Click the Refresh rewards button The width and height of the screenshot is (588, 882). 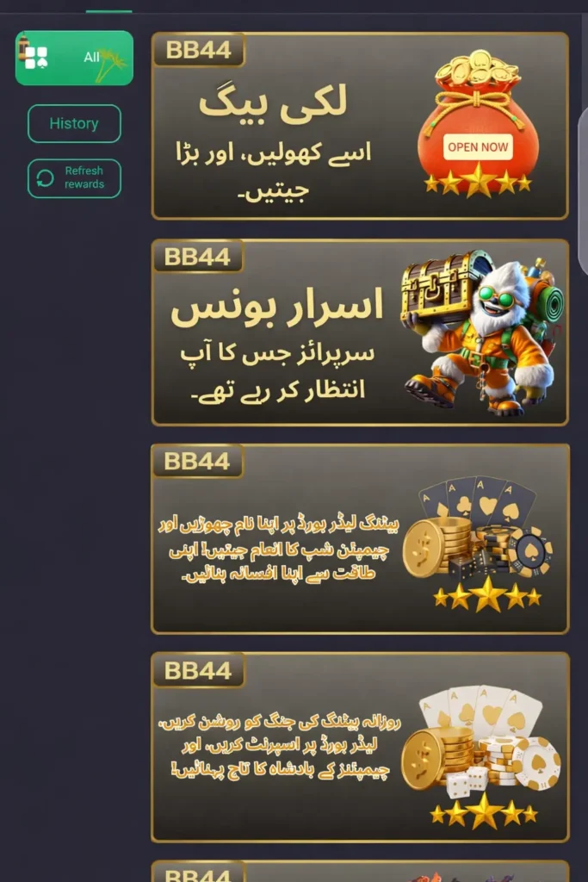tap(74, 178)
